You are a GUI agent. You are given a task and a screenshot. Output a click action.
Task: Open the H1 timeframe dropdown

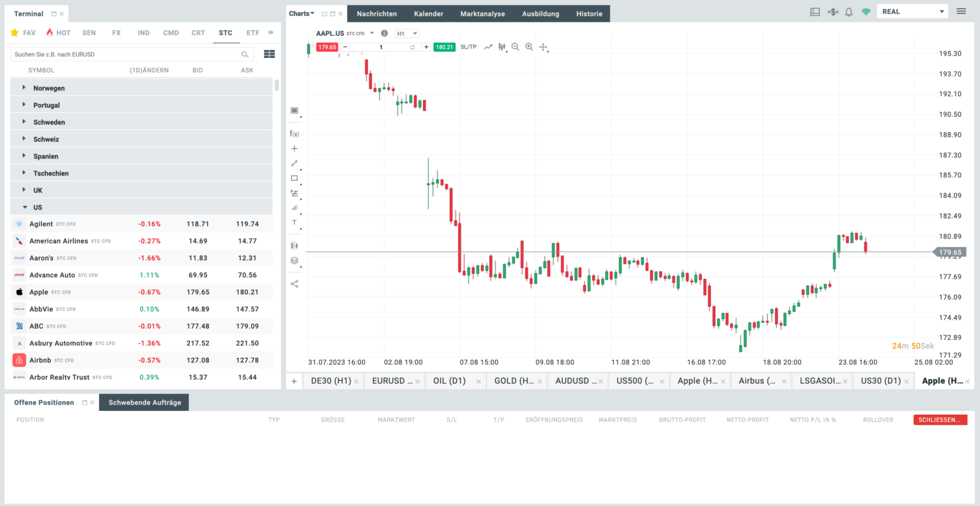click(x=407, y=33)
